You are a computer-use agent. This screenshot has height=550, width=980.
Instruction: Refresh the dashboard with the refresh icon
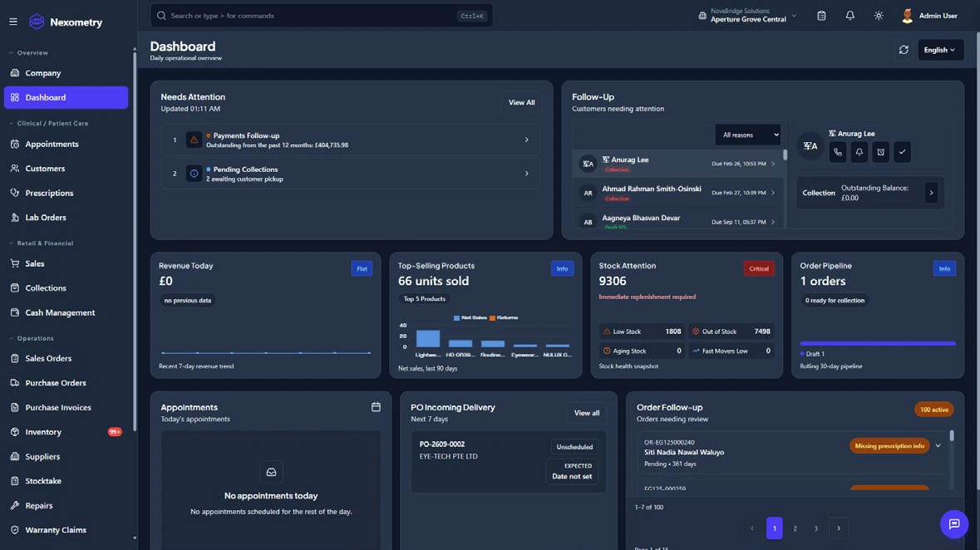coord(904,50)
